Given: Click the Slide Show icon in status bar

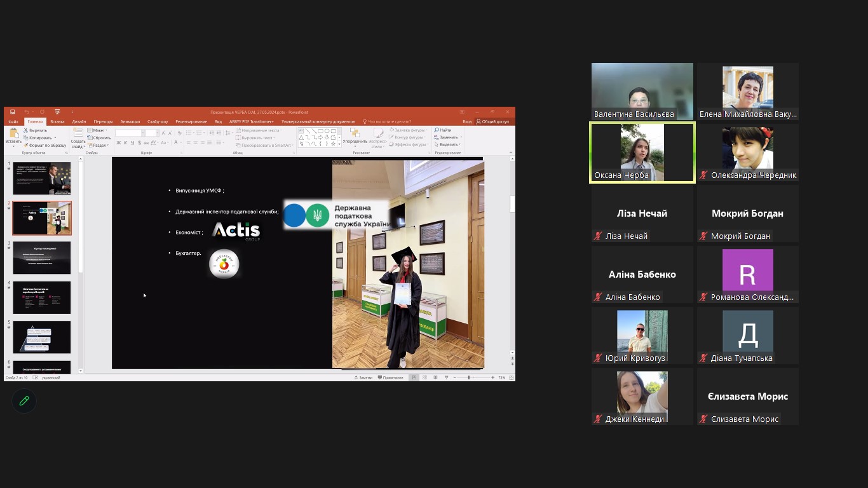Looking at the screenshot, I should [446, 377].
